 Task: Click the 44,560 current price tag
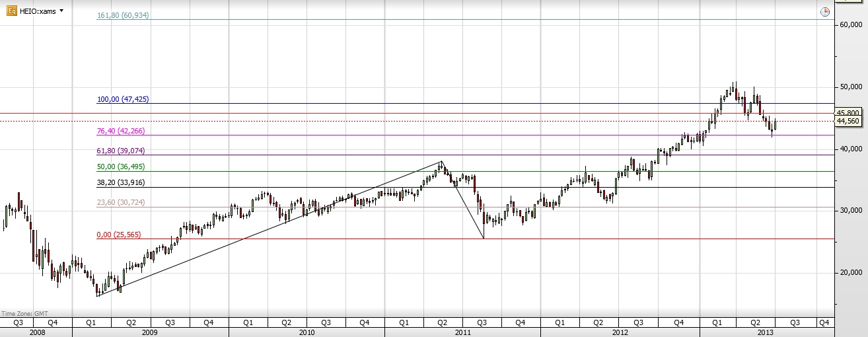point(847,121)
